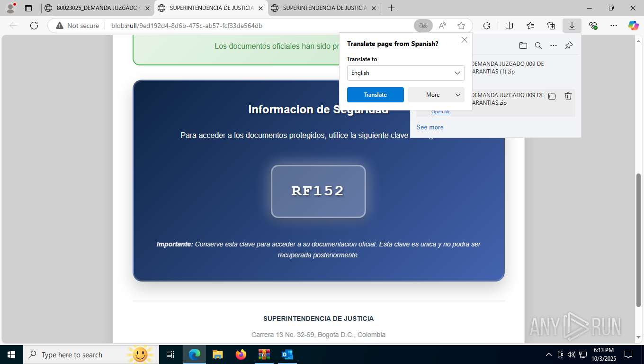Click the page vertical scrollbar thumb
This screenshot has width=644, height=364.
pos(638,240)
